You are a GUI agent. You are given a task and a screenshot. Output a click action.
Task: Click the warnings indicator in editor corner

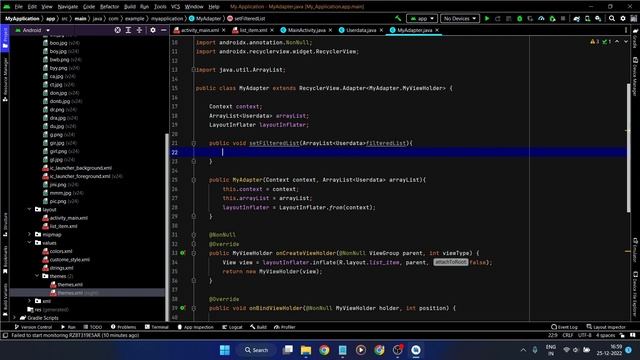(595, 42)
